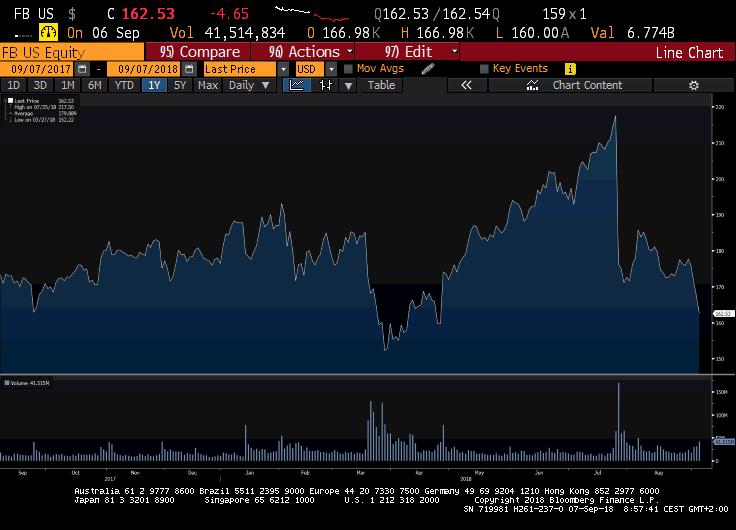
Task: Toggle the Volume legend marker
Action: pyautogui.click(x=7, y=383)
